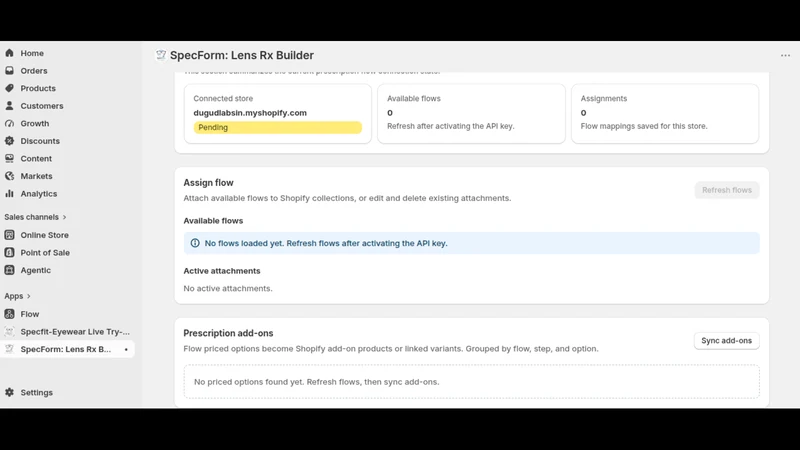Click the Customers person icon
This screenshot has height=450, width=800.
tap(9, 106)
